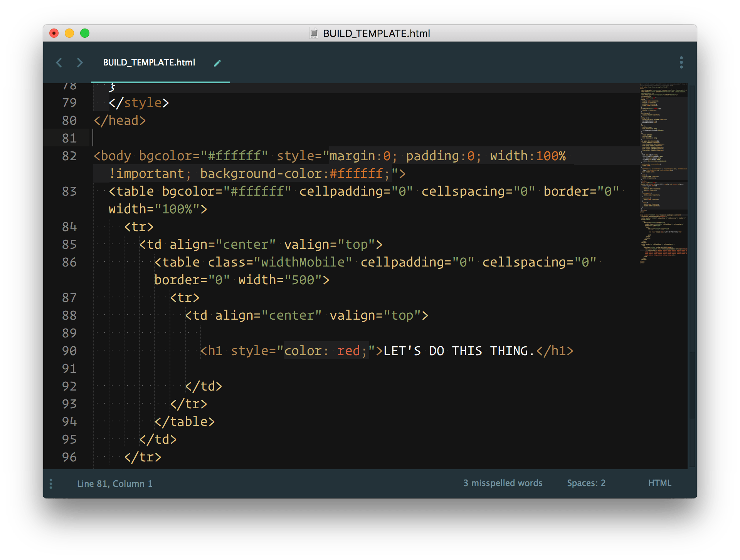The width and height of the screenshot is (740, 560).
Task: Click the back navigation arrow in tab bar
Action: 59,62
